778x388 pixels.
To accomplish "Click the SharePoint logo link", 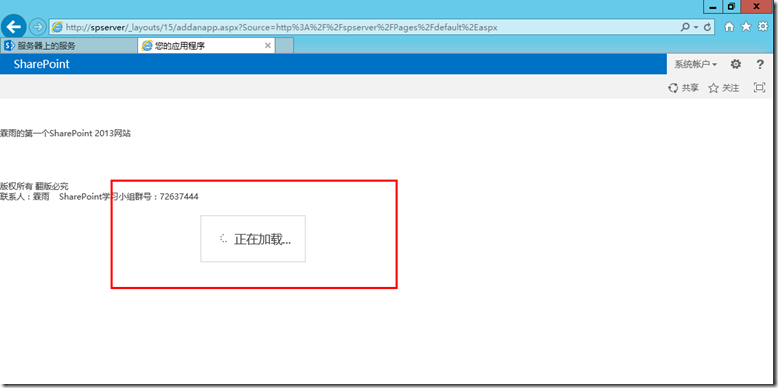I will 42,64.
